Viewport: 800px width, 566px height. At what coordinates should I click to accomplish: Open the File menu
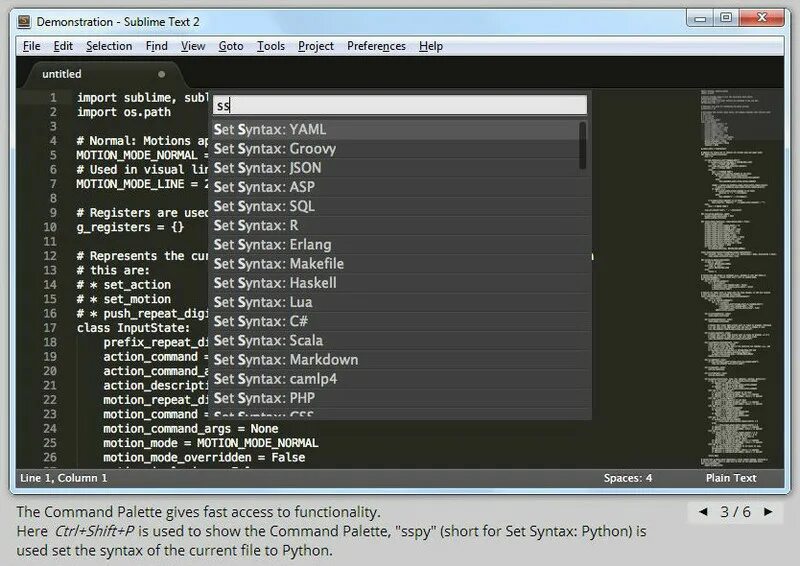coord(31,46)
